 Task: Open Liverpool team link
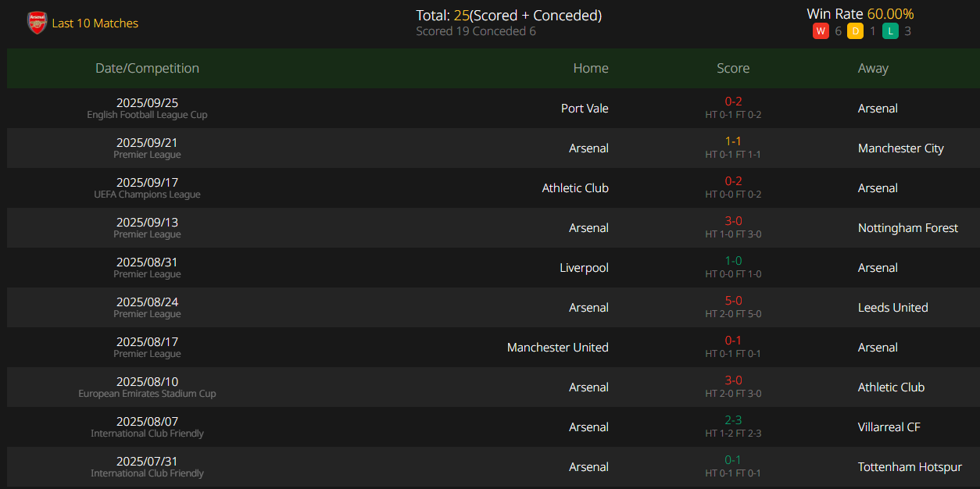pos(584,267)
